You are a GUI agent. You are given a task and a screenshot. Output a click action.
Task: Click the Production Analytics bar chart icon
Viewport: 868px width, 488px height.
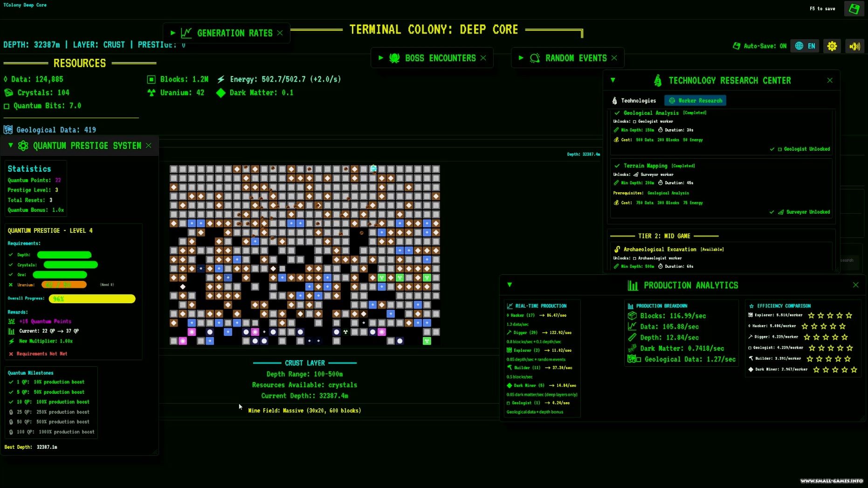pyautogui.click(x=633, y=286)
